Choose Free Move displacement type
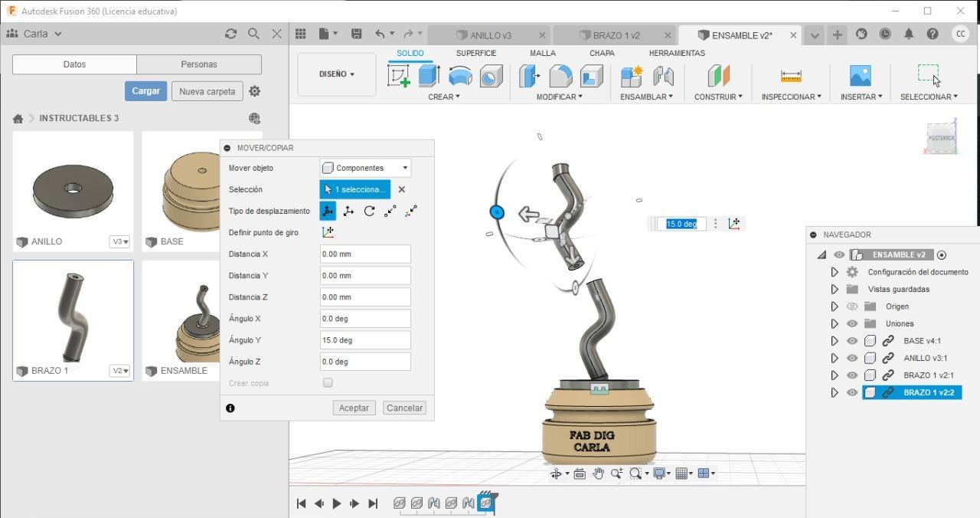This screenshot has width=980, height=518. pos(328,211)
